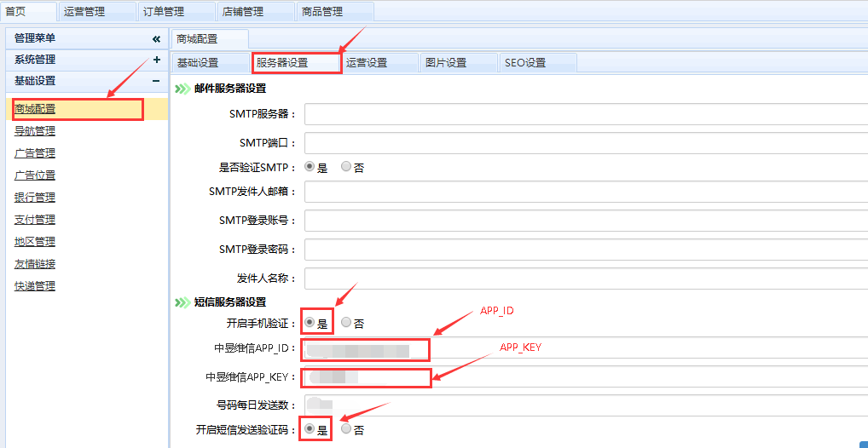Select 是 for 是否验证SMTP
868x448 pixels.
(310, 168)
